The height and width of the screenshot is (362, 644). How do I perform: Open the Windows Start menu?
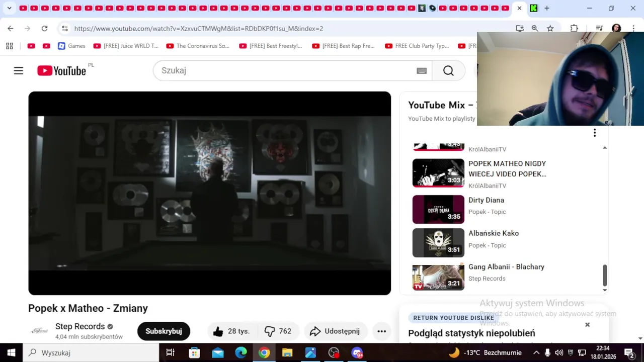coord(11,353)
